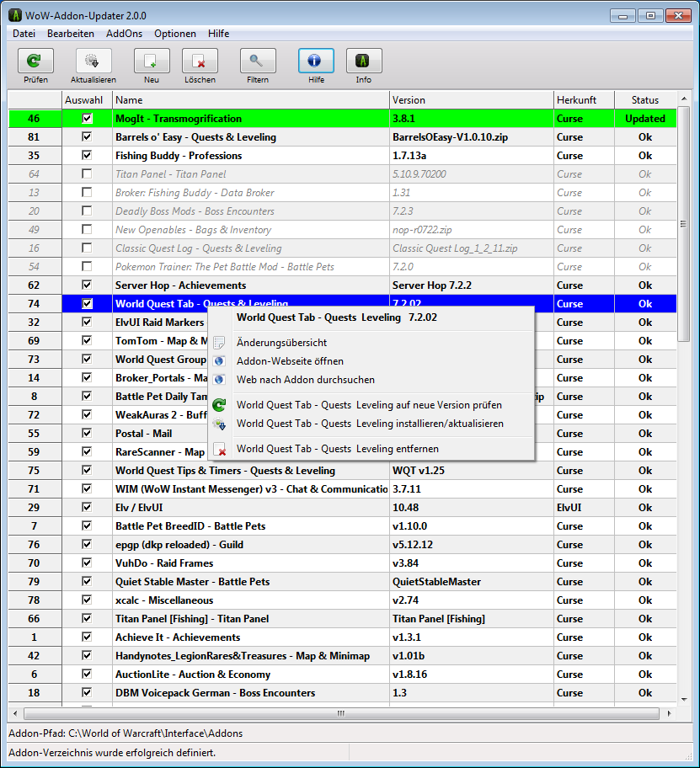This screenshot has width=700, height=768.
Task: Click the Aktualisieren gear toolbar icon
Action: pos(93,61)
